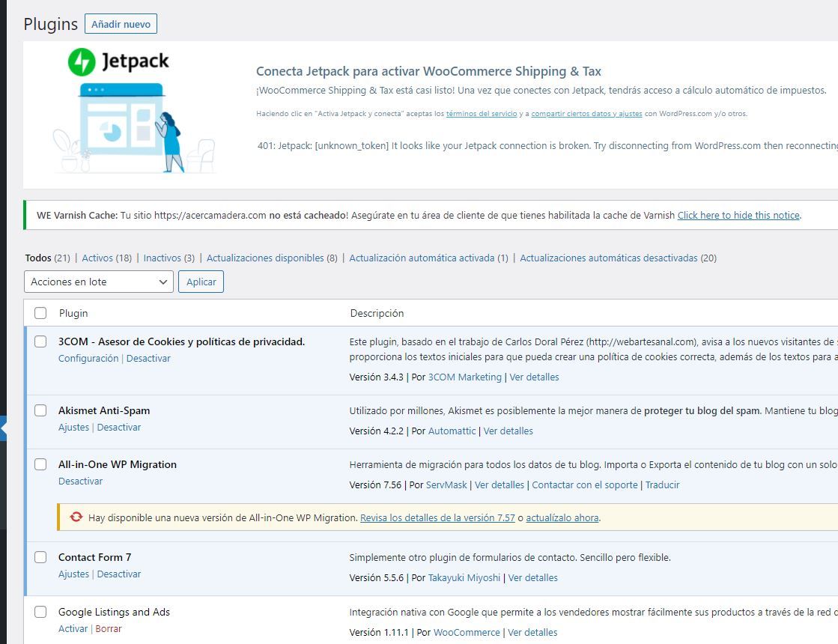The width and height of the screenshot is (838, 644).
Task: Click the Descripción column header
Action: coord(377,313)
